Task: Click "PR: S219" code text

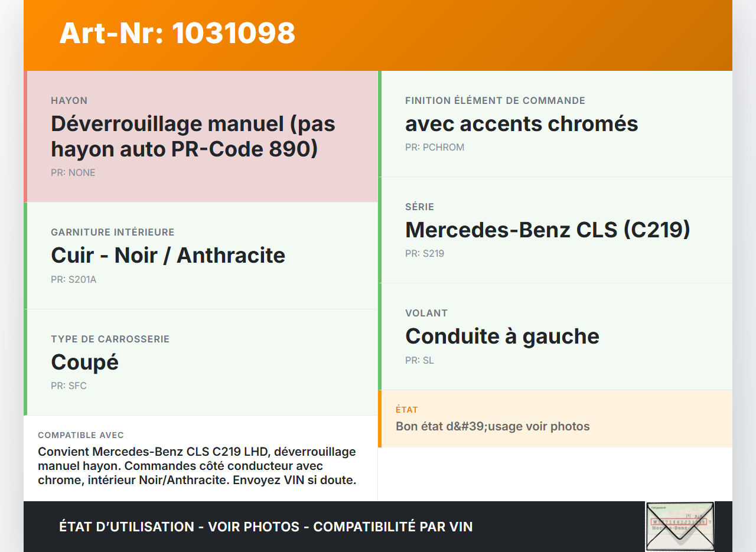Action: (x=425, y=254)
